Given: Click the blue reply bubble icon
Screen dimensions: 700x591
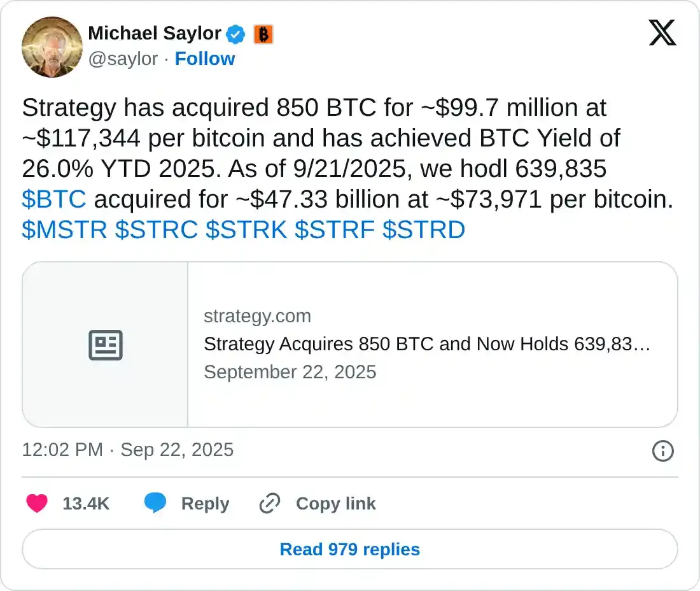Looking at the screenshot, I should pos(155,504).
